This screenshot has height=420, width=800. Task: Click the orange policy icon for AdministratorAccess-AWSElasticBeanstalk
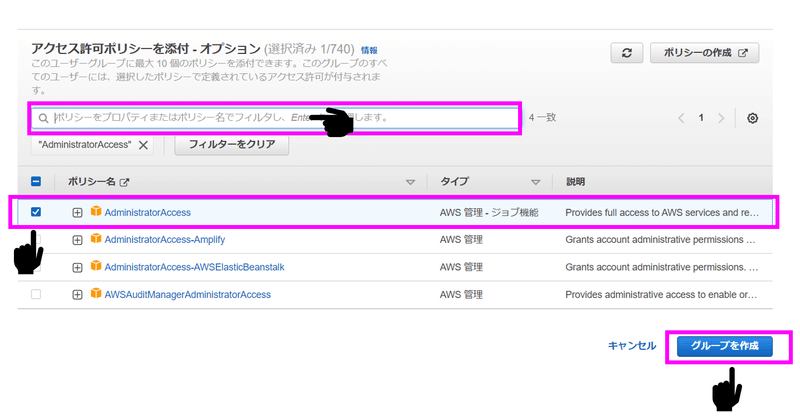pyautogui.click(x=95, y=266)
